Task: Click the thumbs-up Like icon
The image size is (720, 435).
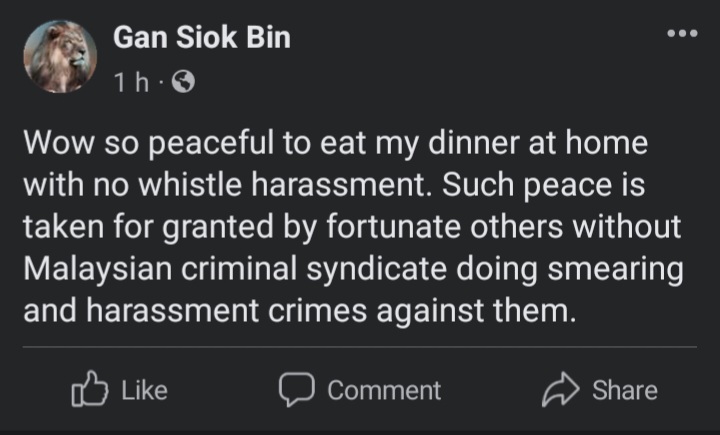Action: [x=90, y=390]
